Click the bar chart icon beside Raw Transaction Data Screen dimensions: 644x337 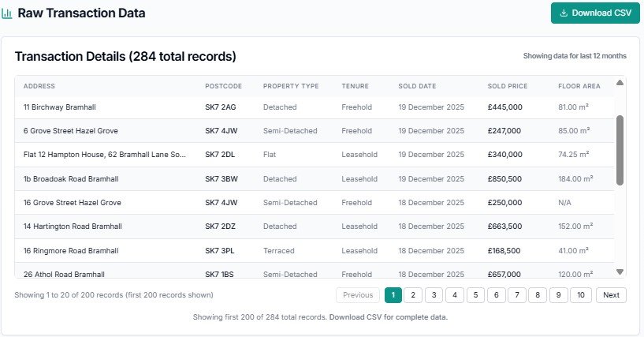click(6, 13)
